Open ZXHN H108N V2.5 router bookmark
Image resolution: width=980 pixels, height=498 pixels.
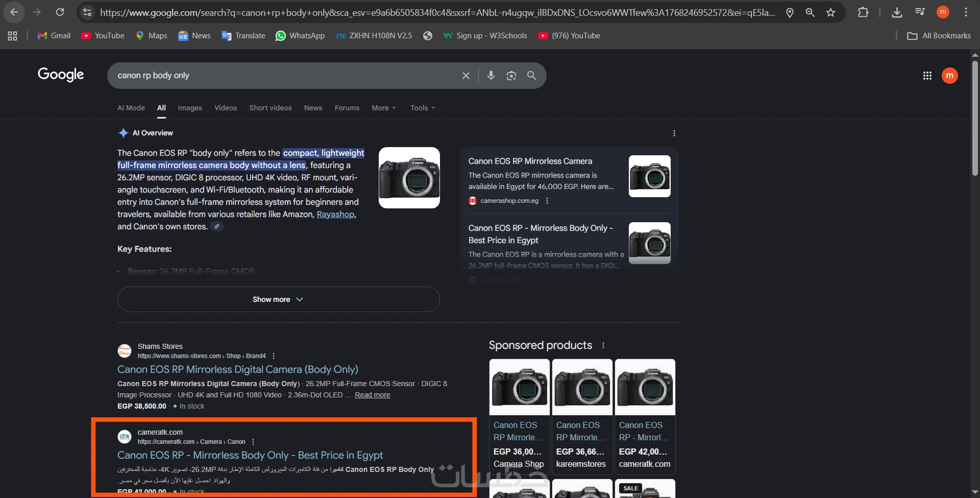pos(374,36)
